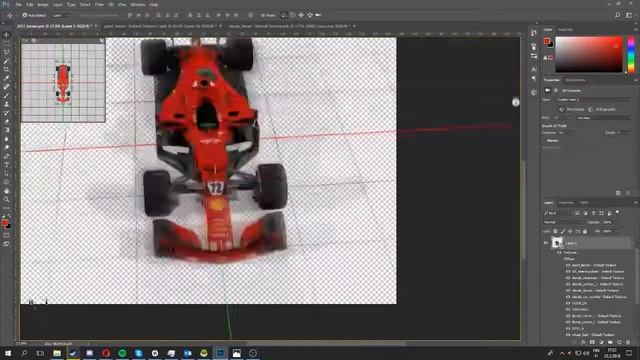Switch to the Paths tab

584,202
